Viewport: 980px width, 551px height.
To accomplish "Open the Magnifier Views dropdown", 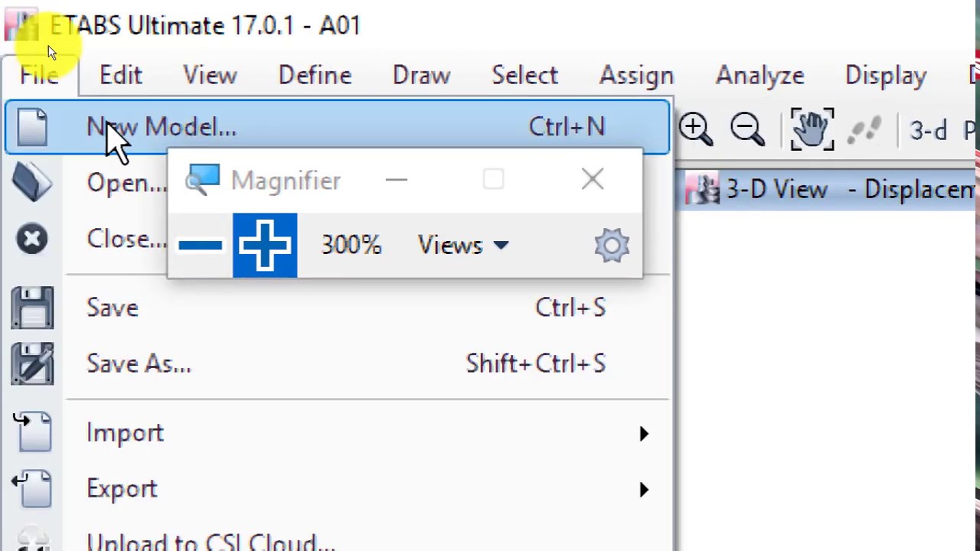I will point(462,246).
